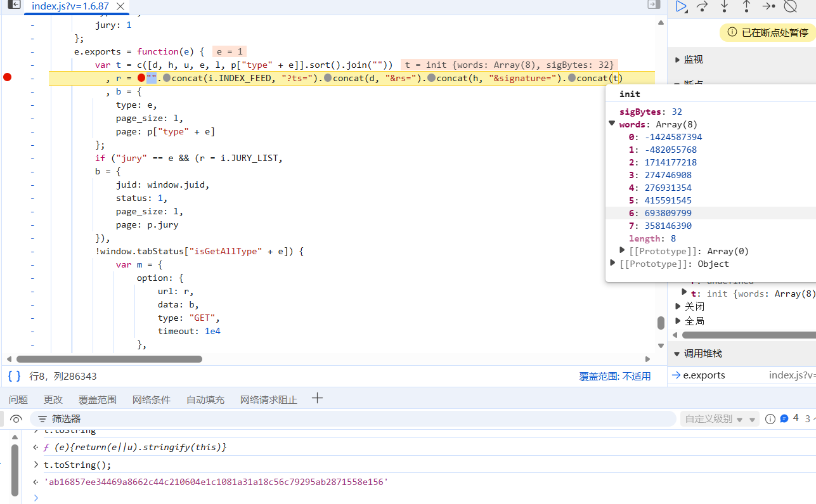Step out of the current function
Viewport: 816px width, 504px height.
(x=746, y=6)
